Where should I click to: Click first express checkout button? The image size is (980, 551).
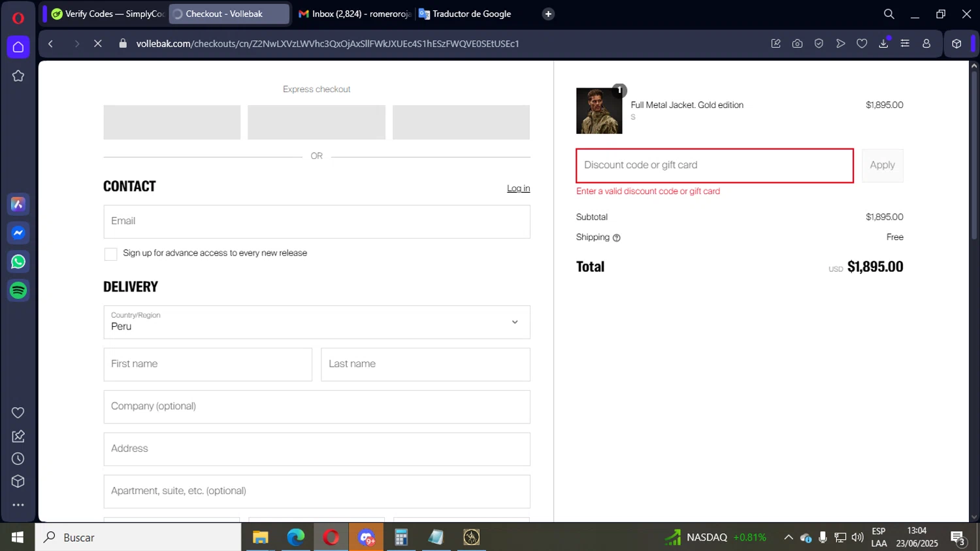(172, 122)
